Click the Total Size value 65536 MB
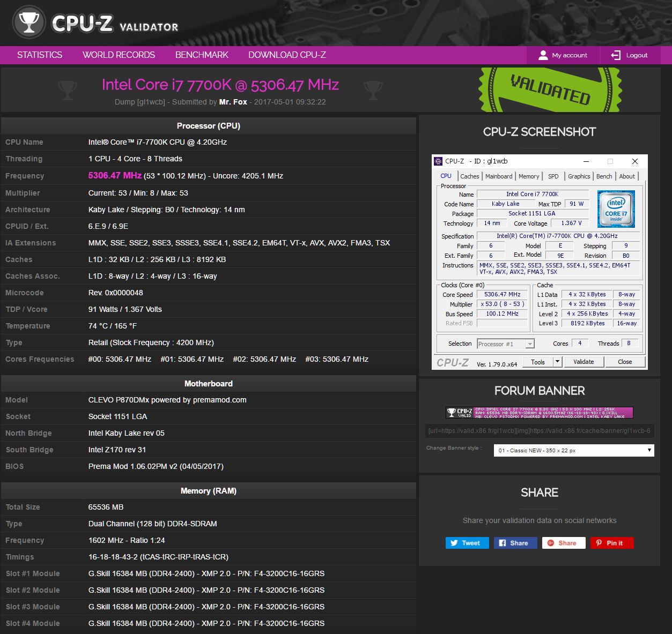Image resolution: width=672 pixels, height=634 pixels. click(x=106, y=507)
